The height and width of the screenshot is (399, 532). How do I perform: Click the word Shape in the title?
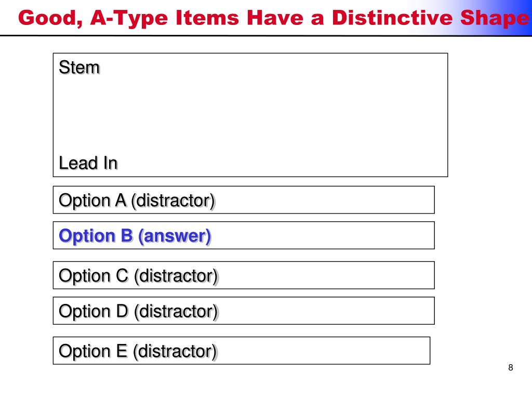click(x=495, y=19)
